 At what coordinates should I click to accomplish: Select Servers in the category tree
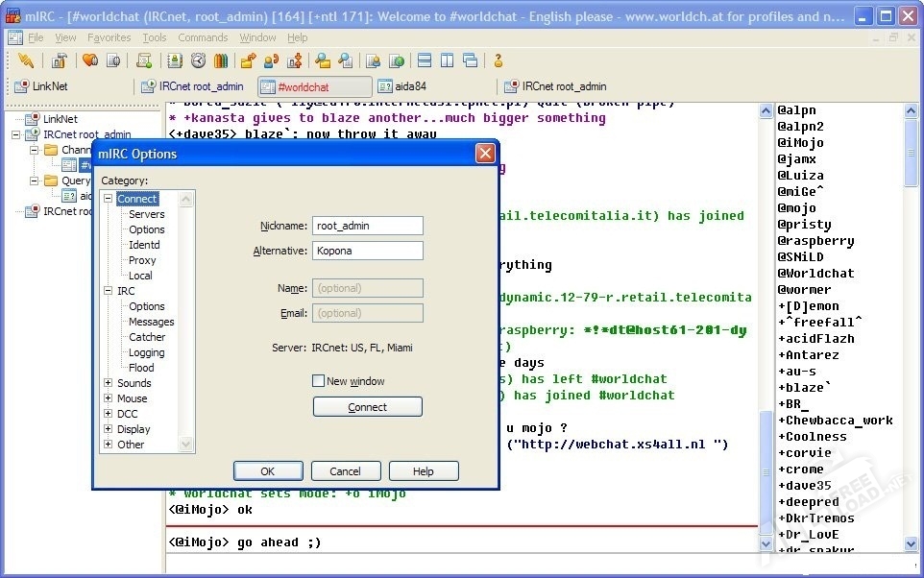[147, 214]
